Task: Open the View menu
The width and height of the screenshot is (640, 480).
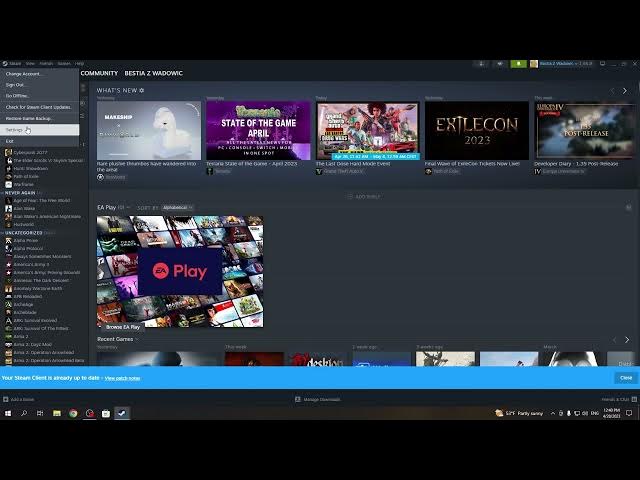Action: pos(30,64)
